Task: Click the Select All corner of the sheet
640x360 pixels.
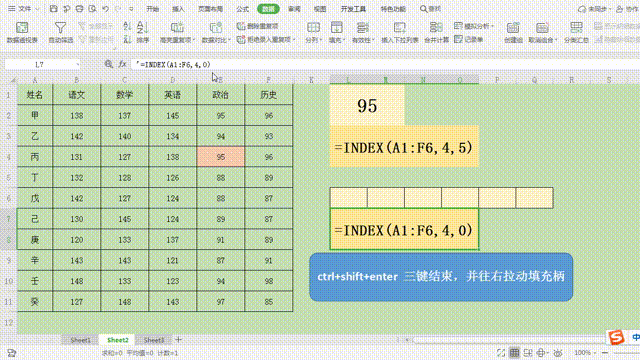Action: tap(12, 80)
